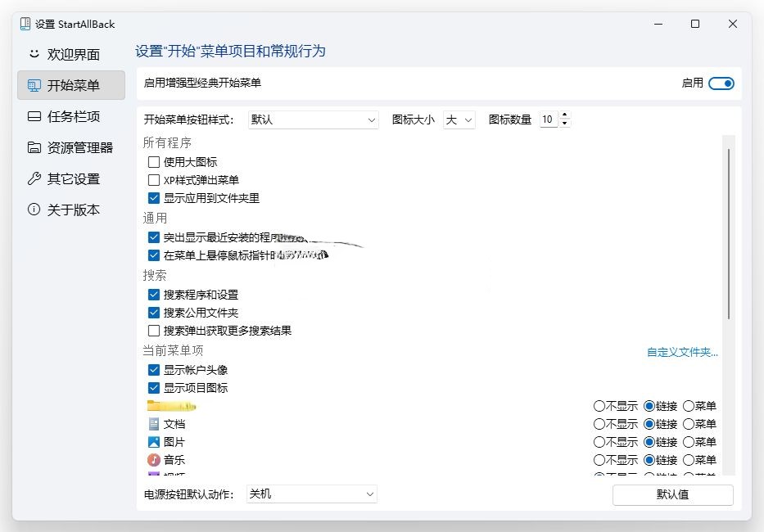Set the 图片 row to 菜单
Image resolution: width=764 pixels, height=532 pixels.
click(689, 442)
